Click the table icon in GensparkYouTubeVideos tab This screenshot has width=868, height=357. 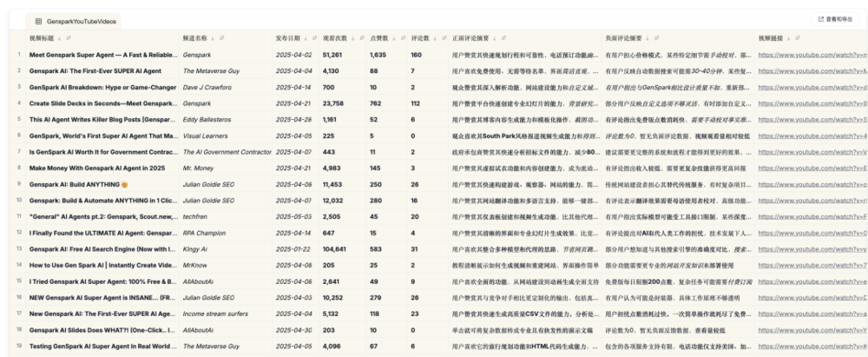point(38,19)
